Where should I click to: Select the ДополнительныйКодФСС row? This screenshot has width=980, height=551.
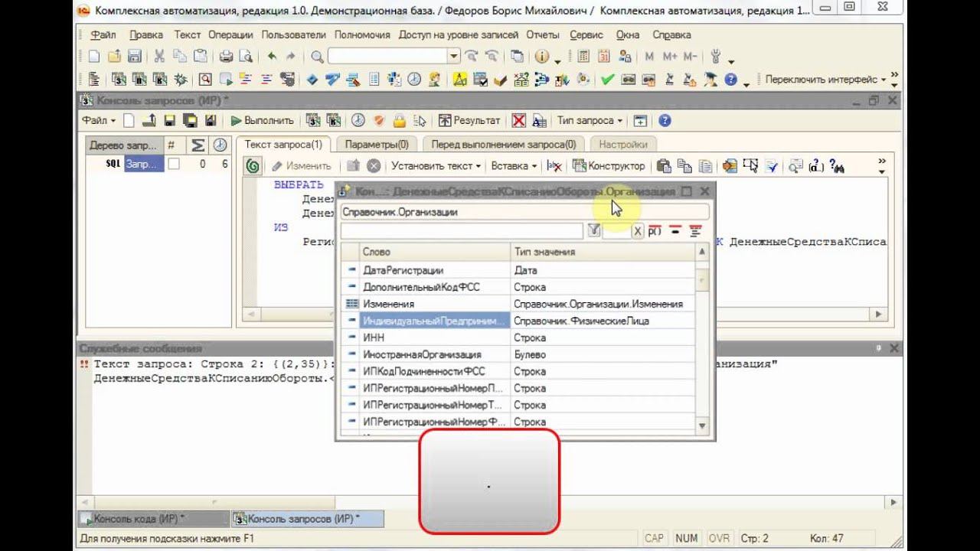(518, 287)
